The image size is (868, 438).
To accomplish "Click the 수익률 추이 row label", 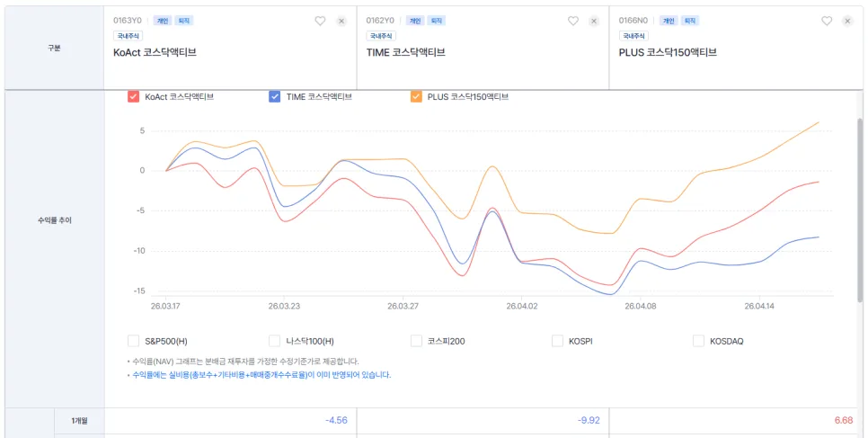I will (x=54, y=220).
